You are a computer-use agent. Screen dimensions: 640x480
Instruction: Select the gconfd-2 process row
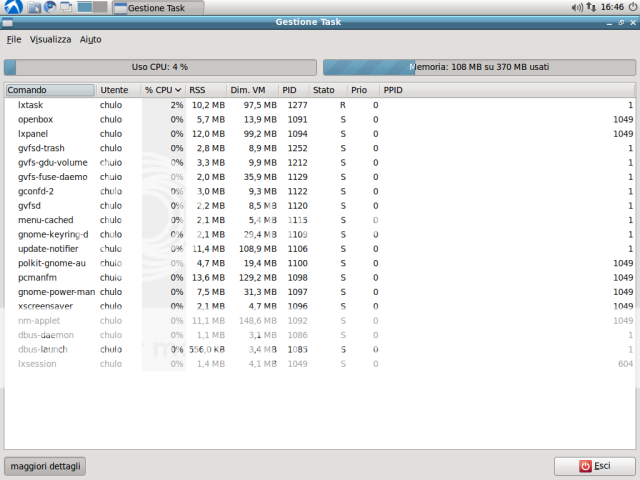(x=320, y=191)
